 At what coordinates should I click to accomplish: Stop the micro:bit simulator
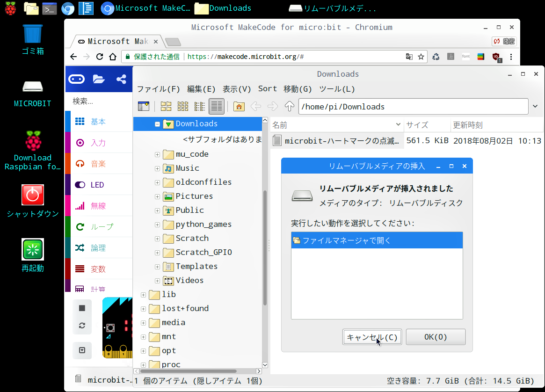pyautogui.click(x=82, y=308)
